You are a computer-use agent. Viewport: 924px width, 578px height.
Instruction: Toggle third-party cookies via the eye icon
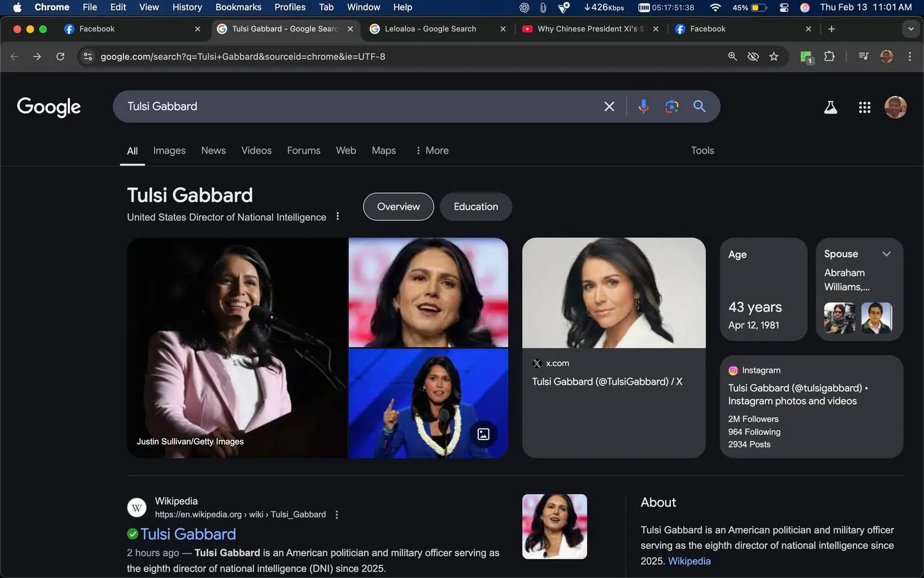point(753,56)
